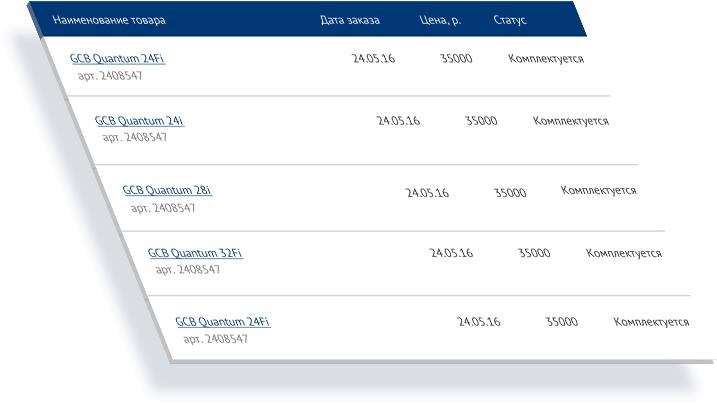The width and height of the screenshot is (717, 403).
Task: Open the GCB Quantum 24i product link
Action: tap(139, 121)
